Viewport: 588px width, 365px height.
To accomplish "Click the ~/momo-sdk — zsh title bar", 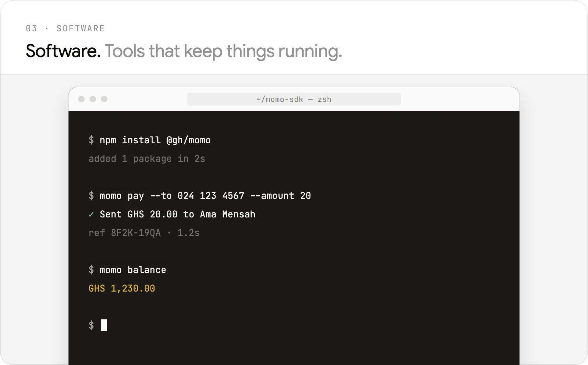I will pos(294,99).
